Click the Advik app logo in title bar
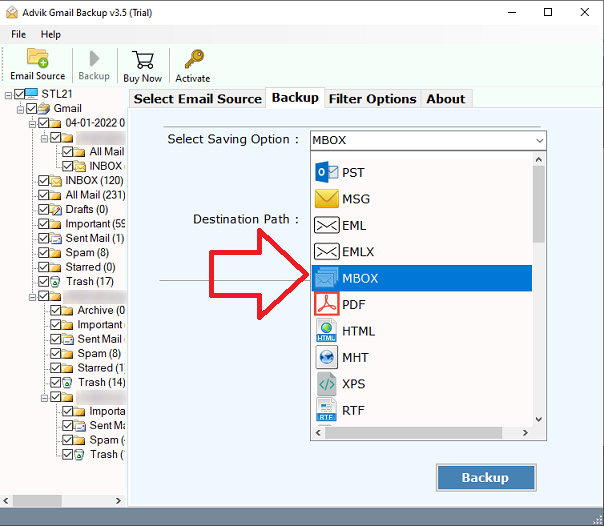604x526 pixels. 12,12
